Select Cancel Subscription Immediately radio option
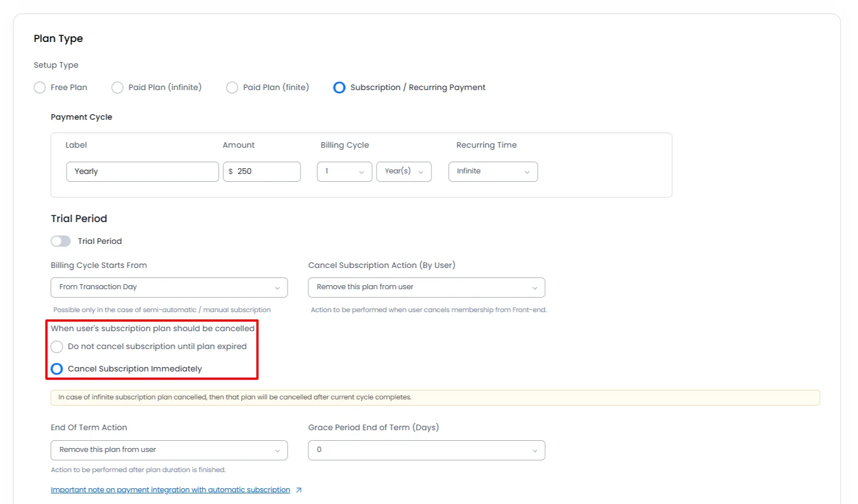The image size is (858, 504). 57,369
